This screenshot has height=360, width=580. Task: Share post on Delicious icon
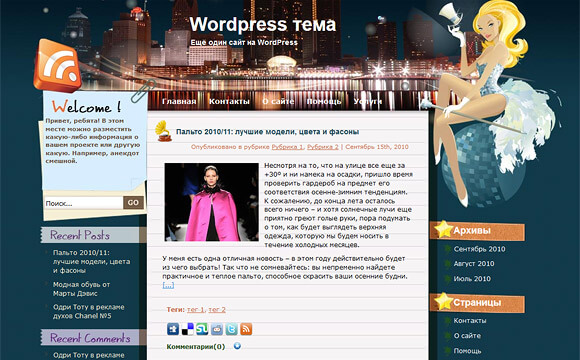pyautogui.click(x=188, y=329)
